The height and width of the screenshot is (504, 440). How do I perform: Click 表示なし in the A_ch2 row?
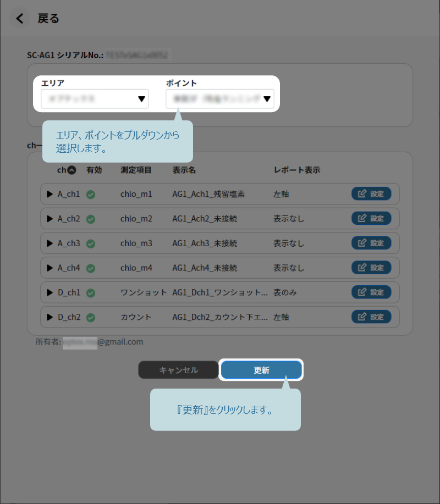(x=289, y=219)
